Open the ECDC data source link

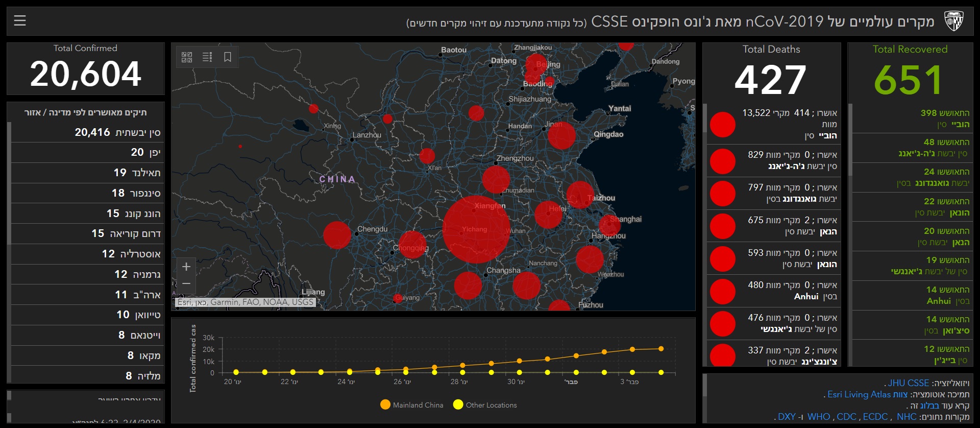pos(875,417)
